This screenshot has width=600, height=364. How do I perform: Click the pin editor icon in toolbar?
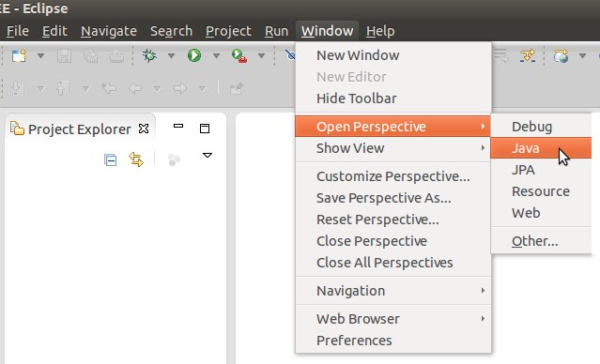coord(237,89)
